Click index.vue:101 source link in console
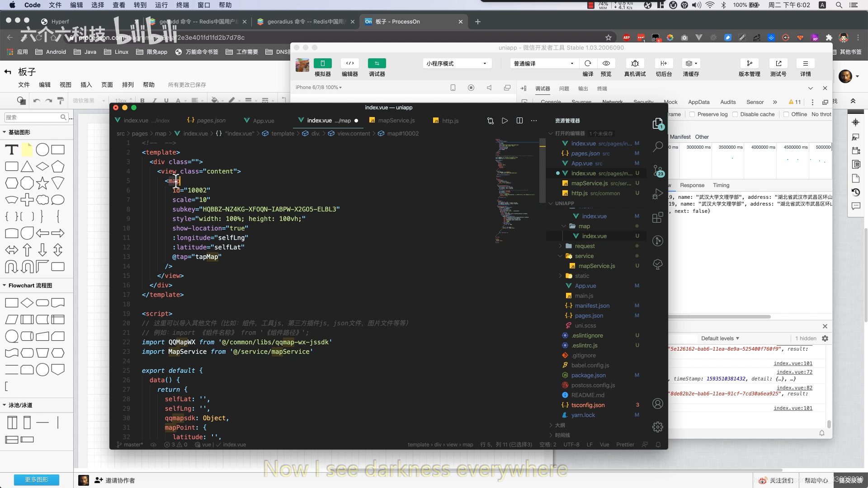868x488 pixels. [x=793, y=363]
